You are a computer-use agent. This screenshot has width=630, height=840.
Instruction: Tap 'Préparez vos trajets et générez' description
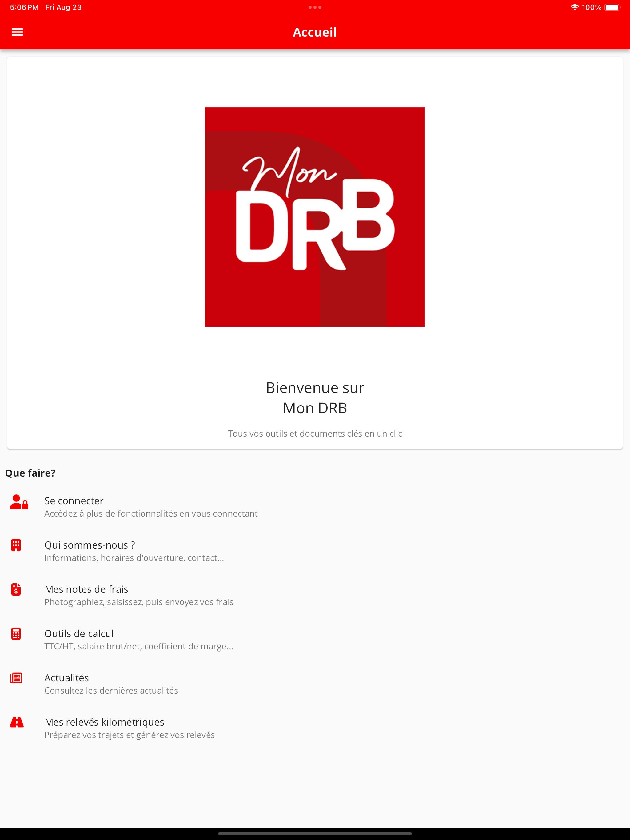[x=129, y=735]
